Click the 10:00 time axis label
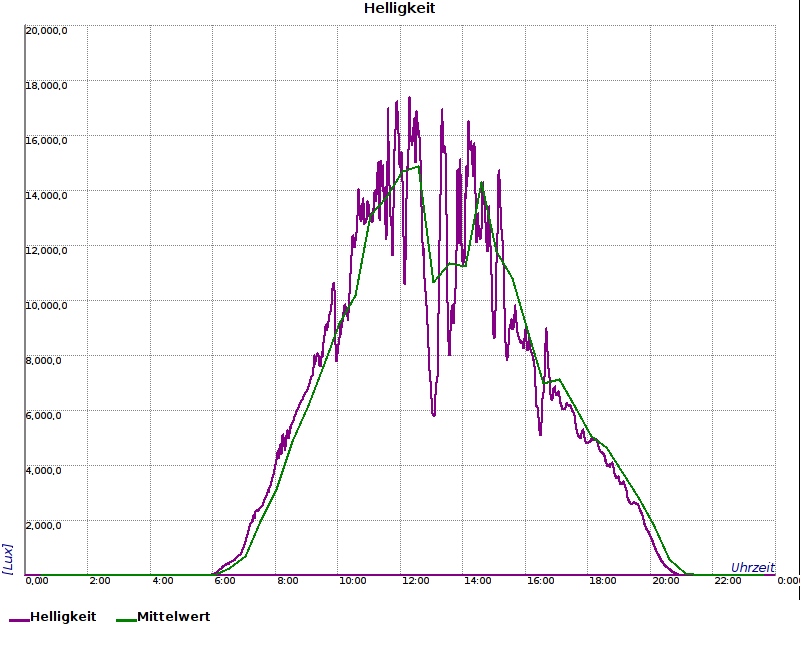 point(353,581)
